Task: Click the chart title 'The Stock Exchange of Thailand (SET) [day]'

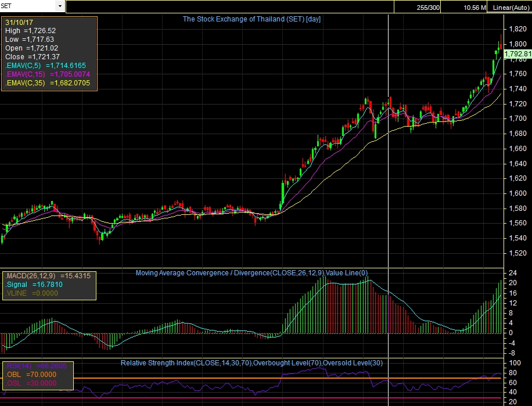Action: point(251,19)
